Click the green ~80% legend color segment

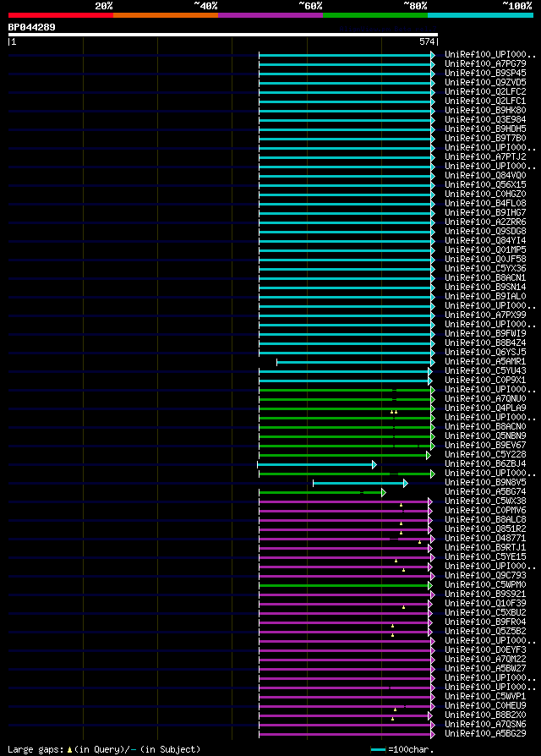pyautogui.click(x=375, y=15)
